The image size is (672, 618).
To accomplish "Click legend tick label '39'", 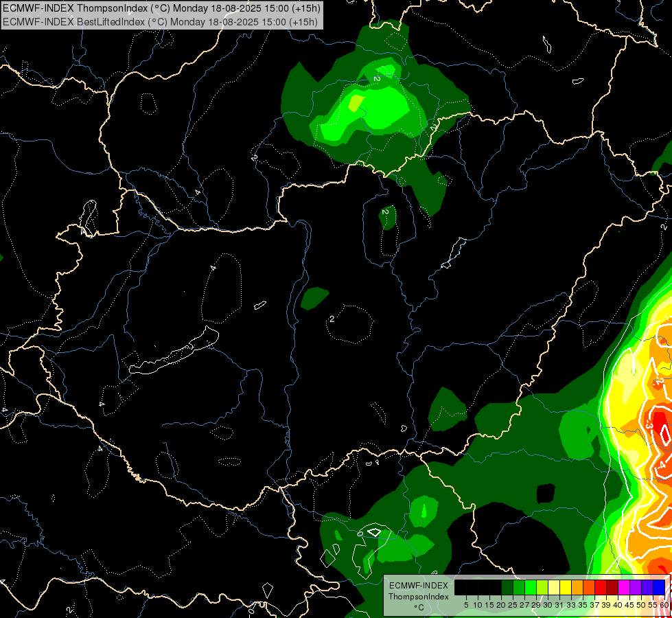I will click(x=607, y=605).
